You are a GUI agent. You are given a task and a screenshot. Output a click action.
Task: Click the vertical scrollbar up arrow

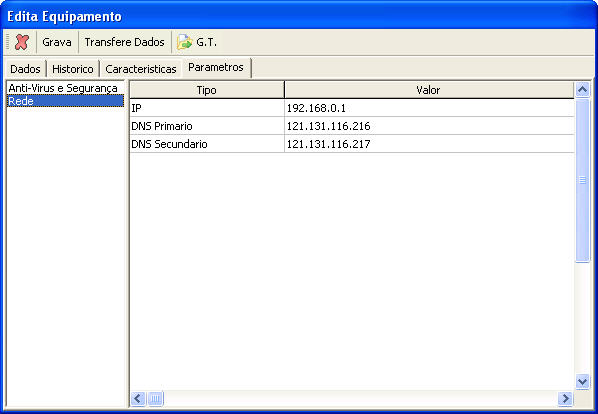pyautogui.click(x=582, y=90)
